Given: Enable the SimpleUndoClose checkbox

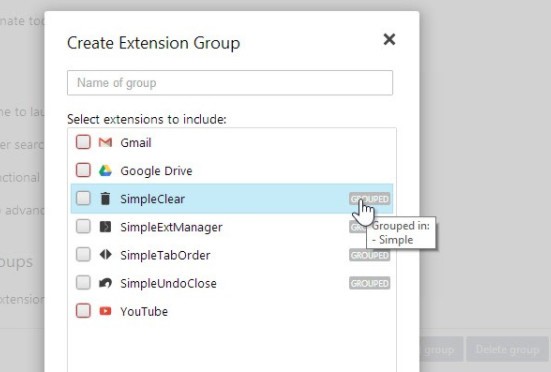Looking at the screenshot, I should pyautogui.click(x=83, y=283).
